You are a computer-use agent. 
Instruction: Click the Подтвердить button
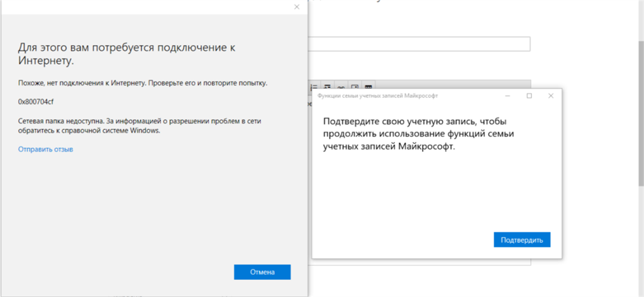coord(521,240)
